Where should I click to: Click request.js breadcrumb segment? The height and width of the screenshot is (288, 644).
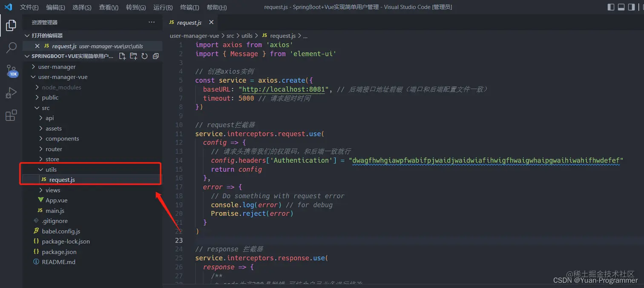click(279, 36)
